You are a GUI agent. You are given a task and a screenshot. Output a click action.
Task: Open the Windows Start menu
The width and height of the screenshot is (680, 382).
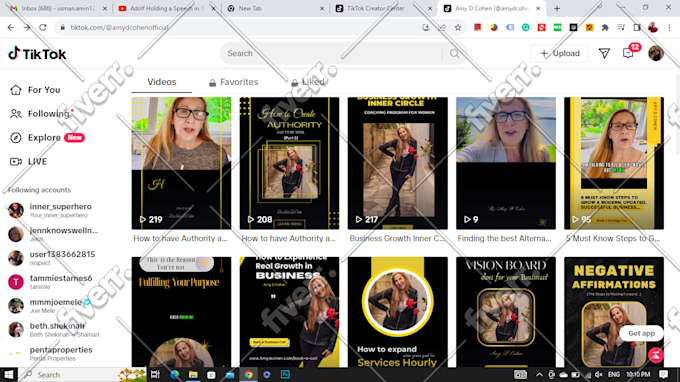(9, 374)
